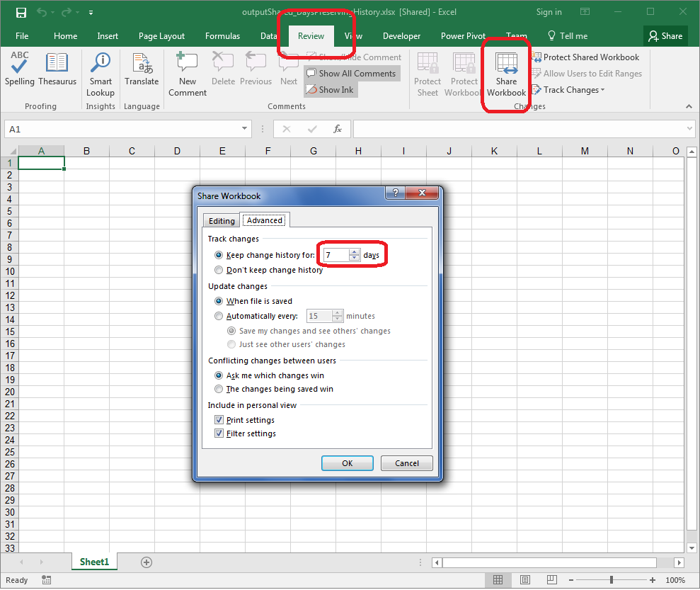Screen dimensions: 700x590
Task: Cancel the Share Workbook dialog
Action: [406, 463]
